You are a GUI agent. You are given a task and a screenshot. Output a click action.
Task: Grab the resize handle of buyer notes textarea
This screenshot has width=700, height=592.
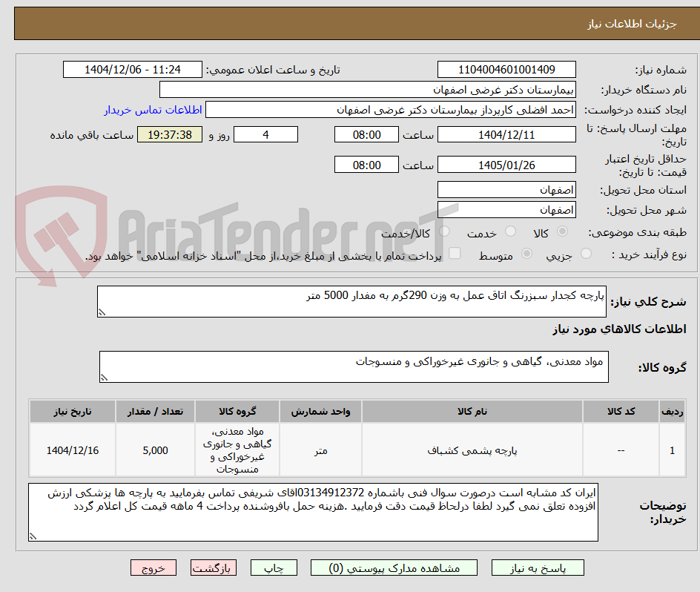[x=33, y=536]
